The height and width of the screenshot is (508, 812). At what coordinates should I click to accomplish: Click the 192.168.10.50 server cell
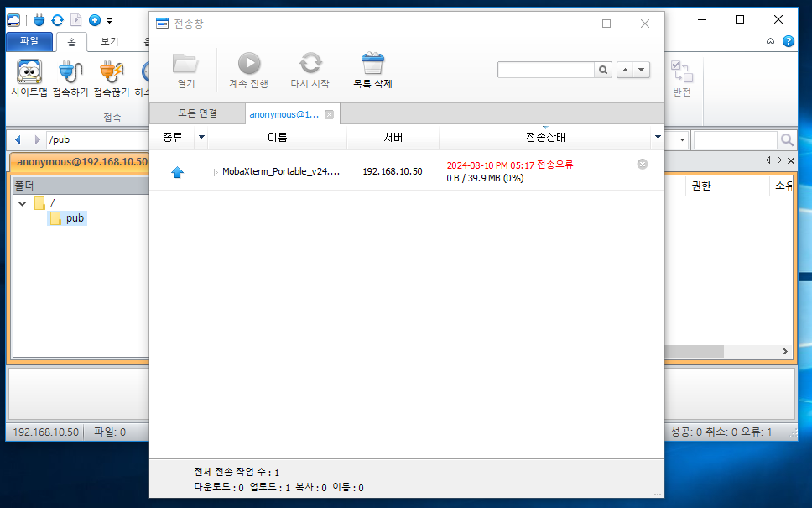click(x=393, y=171)
